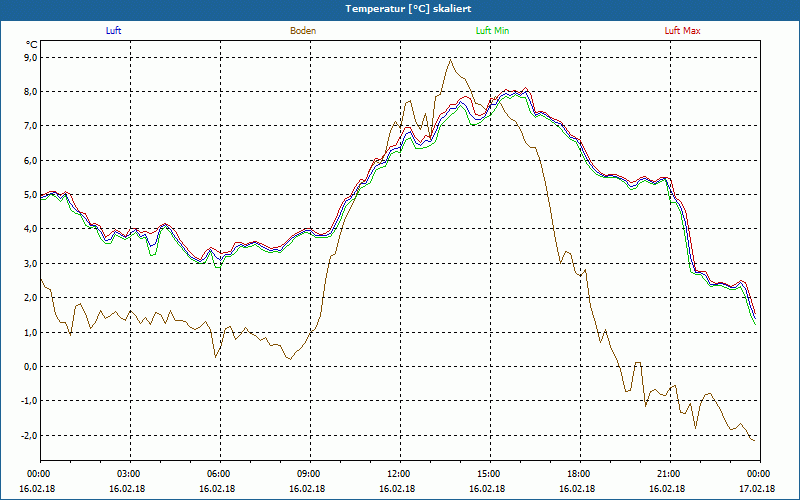The width and height of the screenshot is (800, 500).
Task: Click the chart title Temperatur [°C] skaliert
Action: point(408,9)
